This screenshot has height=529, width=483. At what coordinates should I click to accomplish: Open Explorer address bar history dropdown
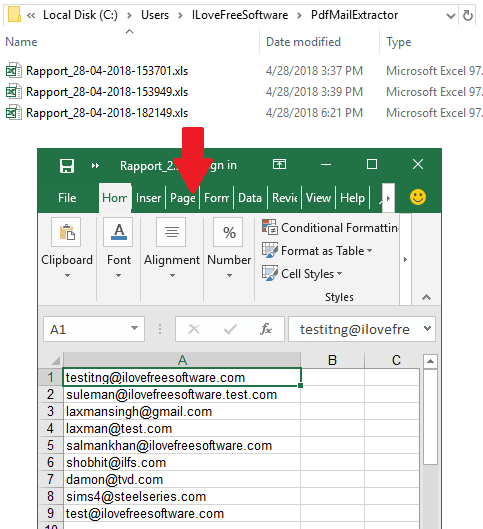coord(450,16)
